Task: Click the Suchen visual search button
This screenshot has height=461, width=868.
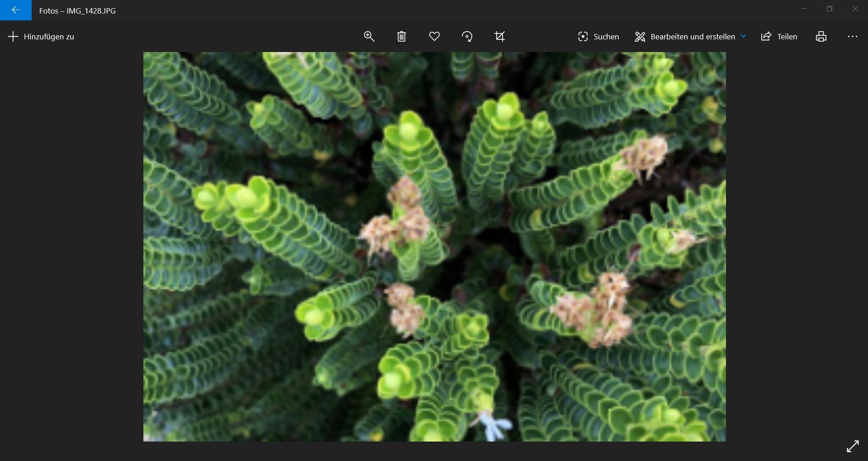Action: (x=598, y=37)
